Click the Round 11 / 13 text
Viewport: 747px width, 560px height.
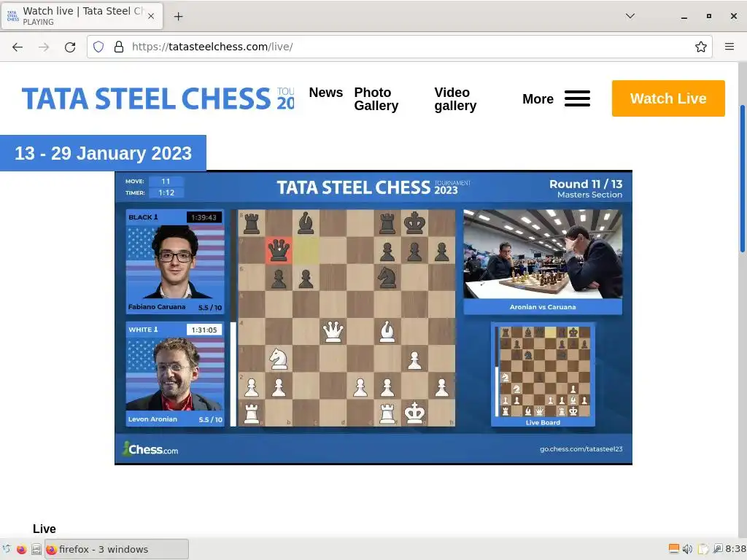tap(586, 184)
